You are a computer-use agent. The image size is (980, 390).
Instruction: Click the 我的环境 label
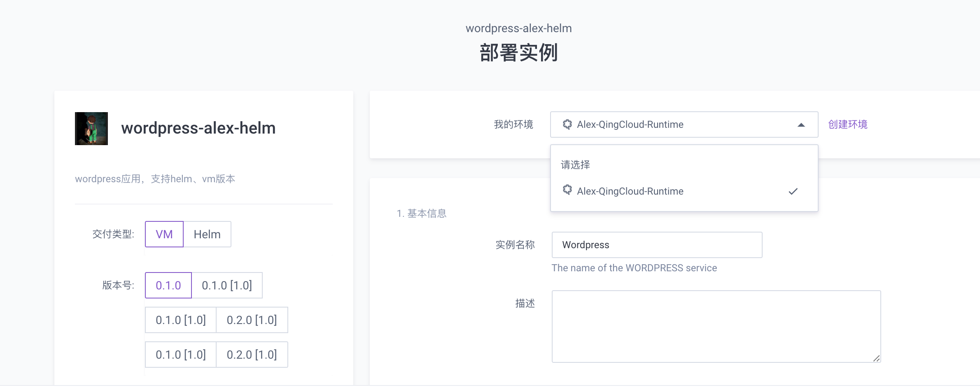click(513, 125)
